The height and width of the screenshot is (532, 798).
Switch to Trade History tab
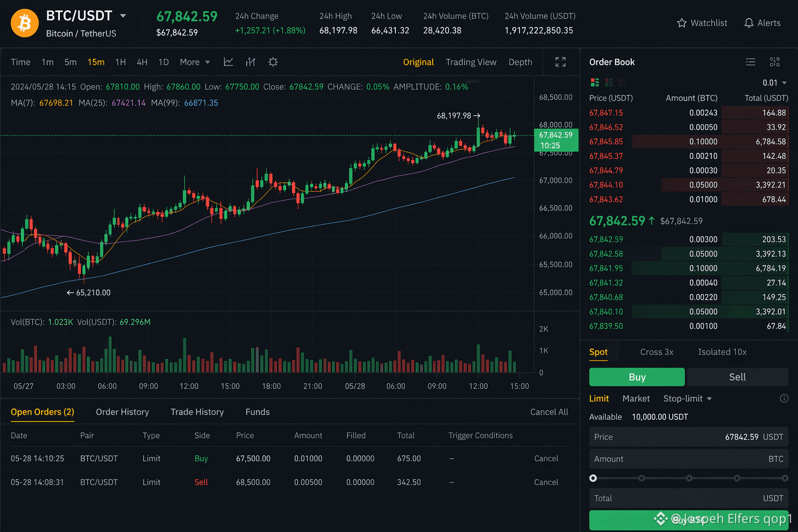197,412
